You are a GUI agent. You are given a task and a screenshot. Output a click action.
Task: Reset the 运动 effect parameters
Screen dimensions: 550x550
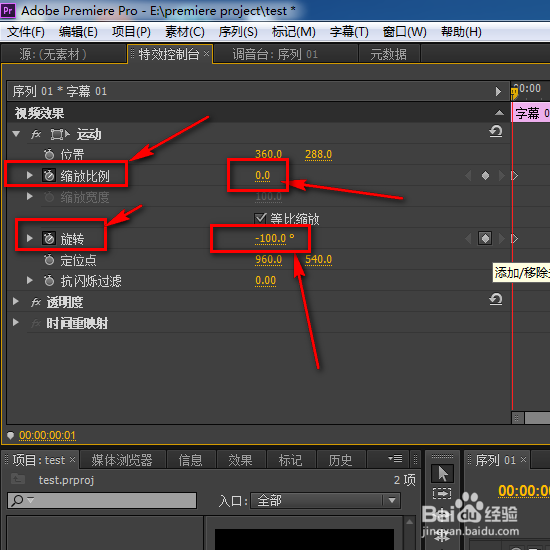click(x=496, y=132)
